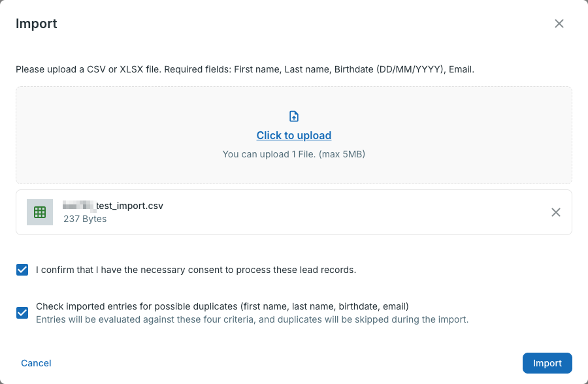Click the consent confirmation label text
This screenshot has height=384, width=588.
(x=196, y=270)
